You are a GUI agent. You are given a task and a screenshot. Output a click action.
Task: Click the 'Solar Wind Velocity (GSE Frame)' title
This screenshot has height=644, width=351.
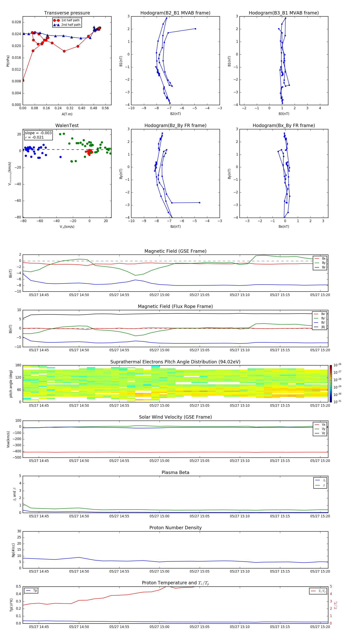[x=175, y=417]
